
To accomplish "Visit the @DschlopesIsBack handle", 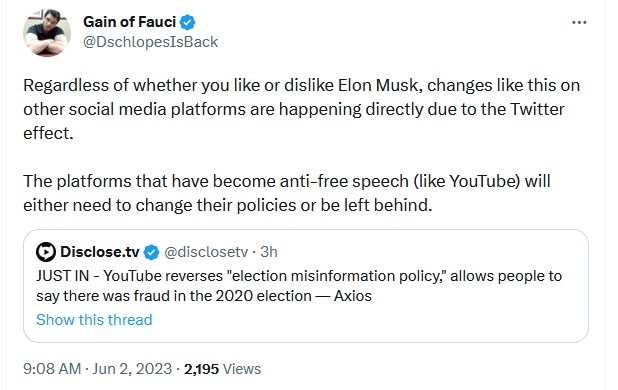I will pos(150,42).
